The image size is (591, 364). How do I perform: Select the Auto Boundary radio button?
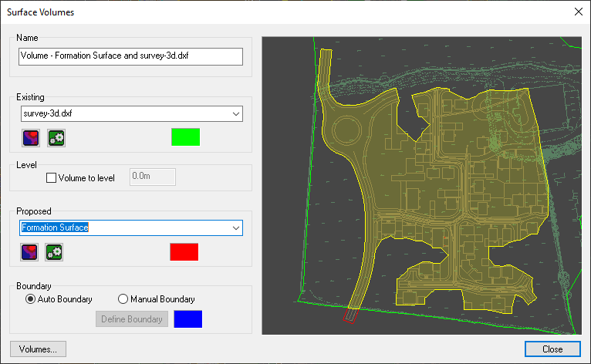32,299
